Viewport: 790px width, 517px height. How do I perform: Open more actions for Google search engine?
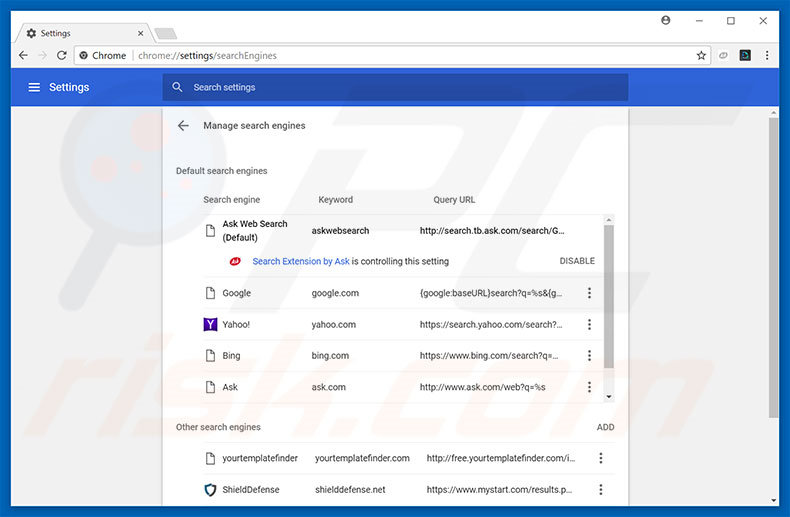point(589,293)
